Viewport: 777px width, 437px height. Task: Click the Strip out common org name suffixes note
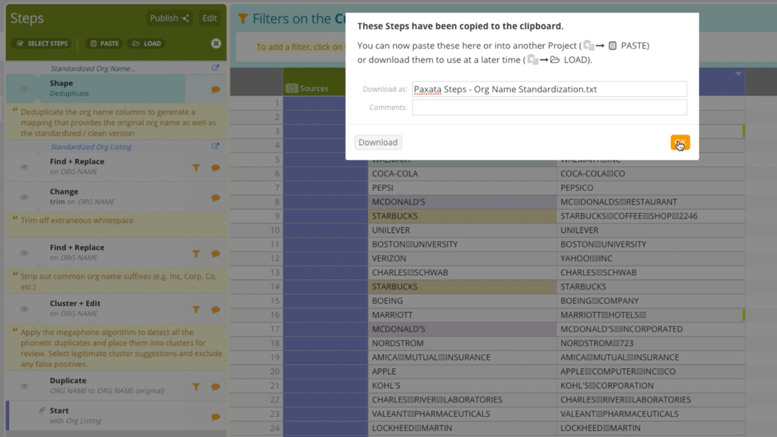[118, 281]
